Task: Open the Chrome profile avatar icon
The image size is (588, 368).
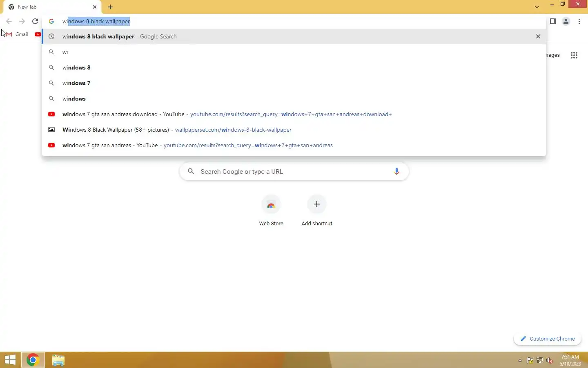Action: [566, 21]
